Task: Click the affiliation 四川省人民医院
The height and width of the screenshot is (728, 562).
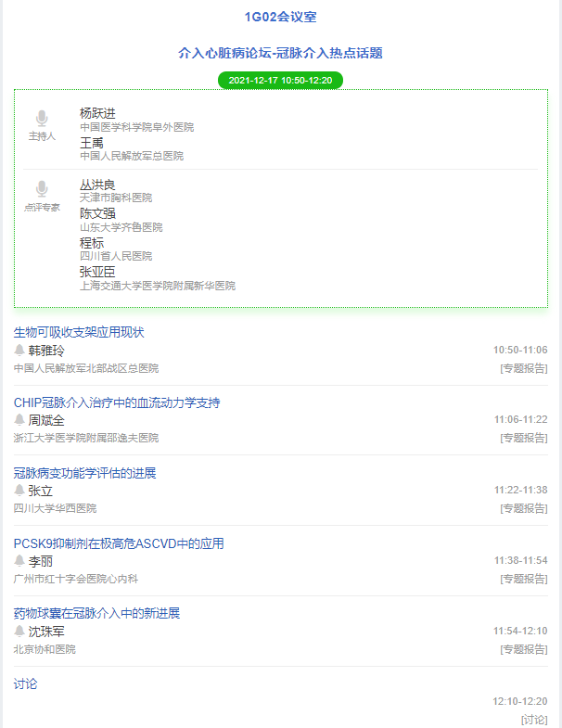Action: click(x=116, y=256)
